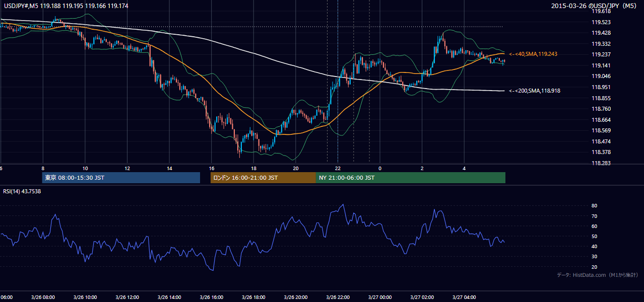Click the RSI scale value 50

click(595, 236)
